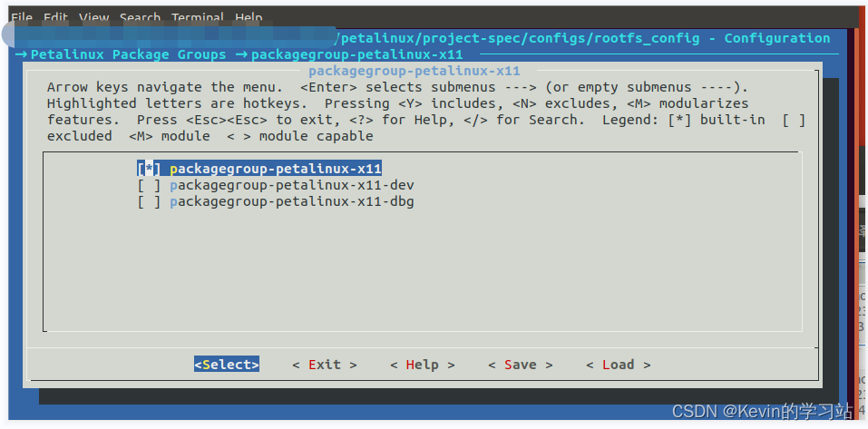This screenshot has height=429, width=868.
Task: Click the packagegroup-petalinux-x11 dialog title
Action: (x=414, y=71)
